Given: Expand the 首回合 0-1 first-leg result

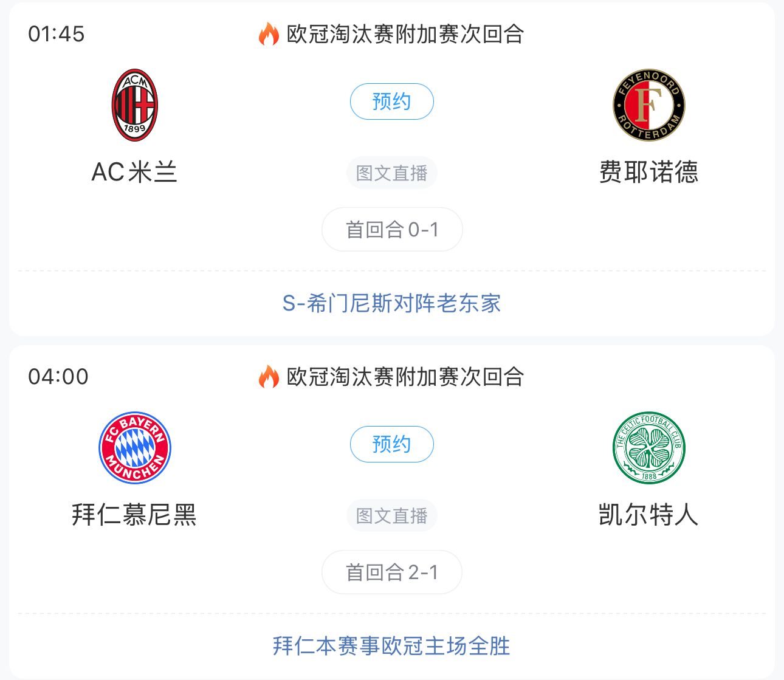Looking at the screenshot, I should pos(391,229).
